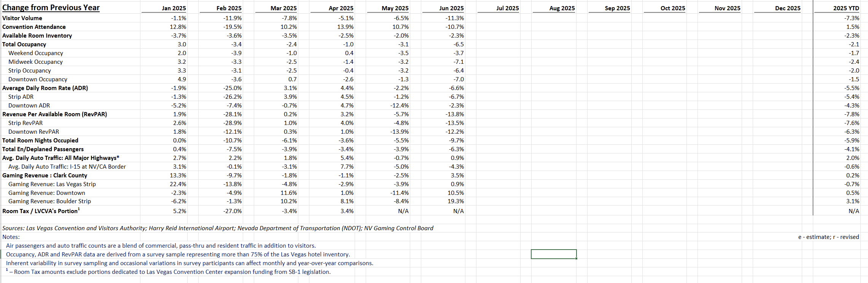This screenshot has height=283, width=868.
Task: Click the note about air passengers and auto traffic
Action: point(161,245)
